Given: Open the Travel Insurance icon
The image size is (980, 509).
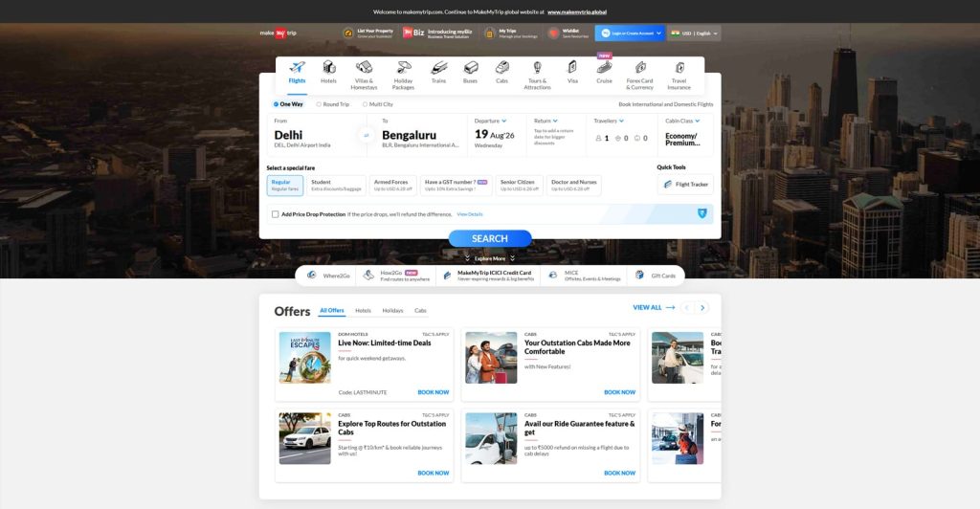Looking at the screenshot, I should [679, 67].
